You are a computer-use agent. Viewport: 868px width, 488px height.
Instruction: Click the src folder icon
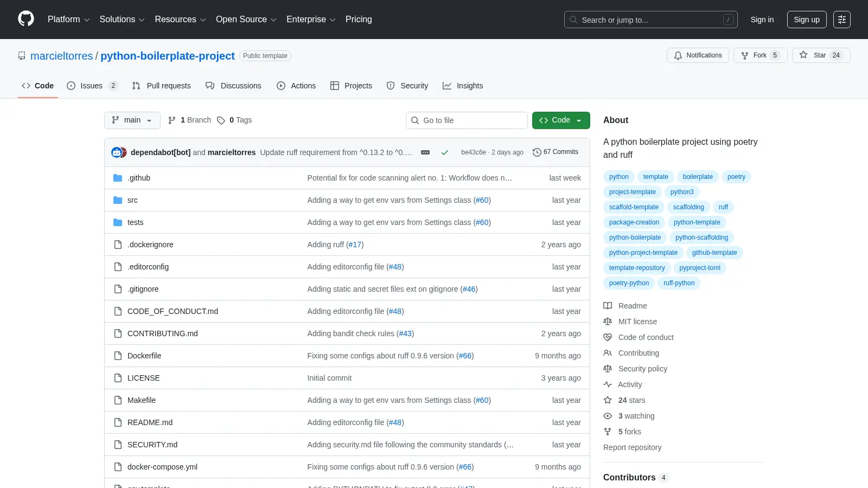(x=118, y=200)
